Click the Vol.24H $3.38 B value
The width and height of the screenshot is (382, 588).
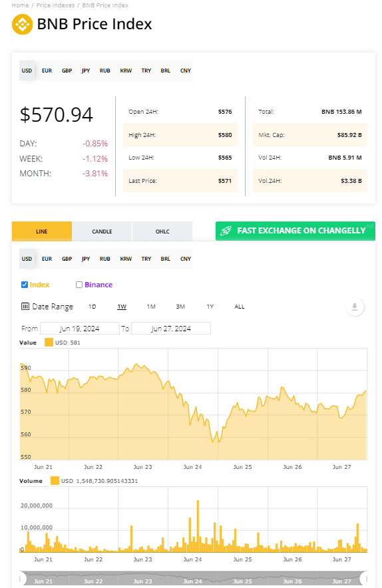[351, 181]
